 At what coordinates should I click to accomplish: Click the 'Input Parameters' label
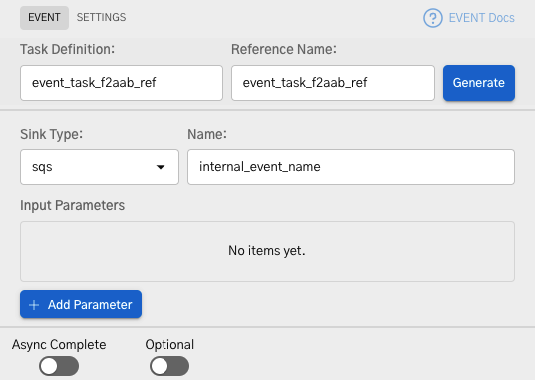(72, 205)
